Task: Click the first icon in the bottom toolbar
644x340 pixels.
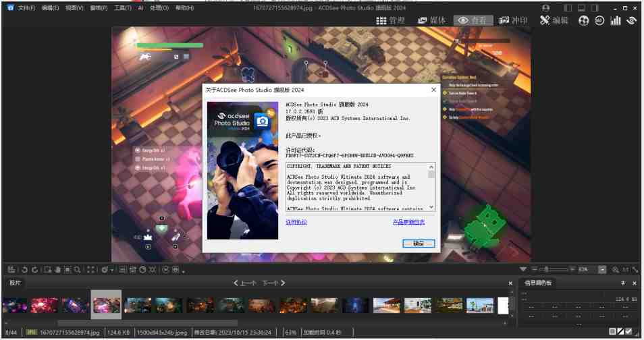Action: click(x=11, y=269)
